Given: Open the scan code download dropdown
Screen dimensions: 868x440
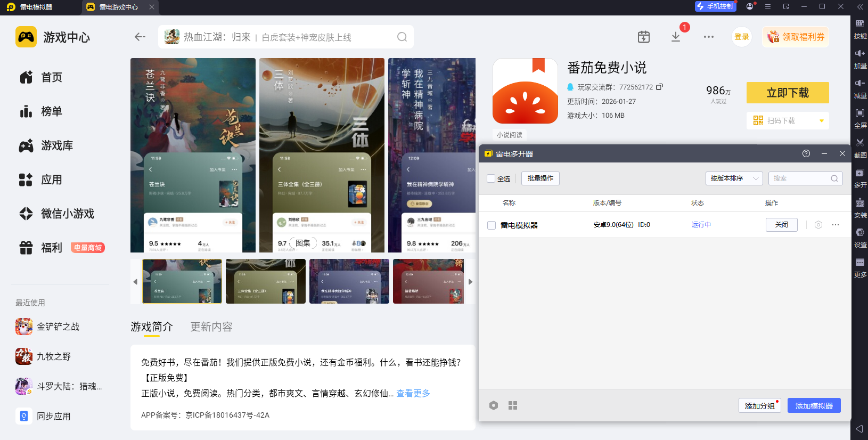Looking at the screenshot, I should pyautogui.click(x=821, y=121).
